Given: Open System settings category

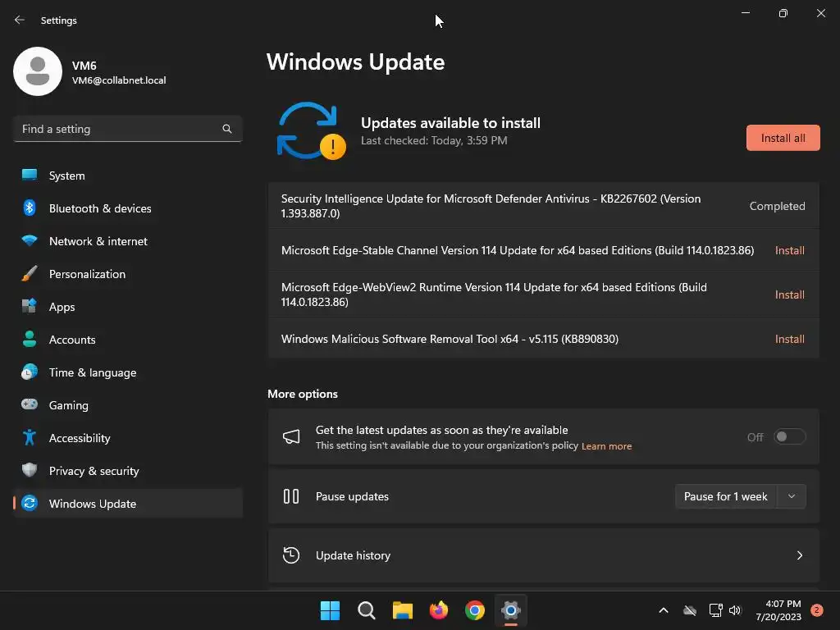Looking at the screenshot, I should [x=127, y=176].
